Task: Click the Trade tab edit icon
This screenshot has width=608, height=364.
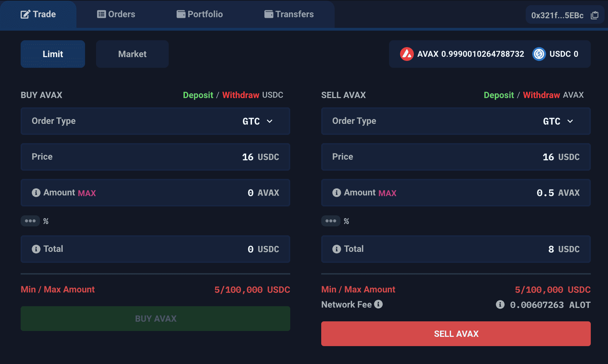Action: pos(25,14)
